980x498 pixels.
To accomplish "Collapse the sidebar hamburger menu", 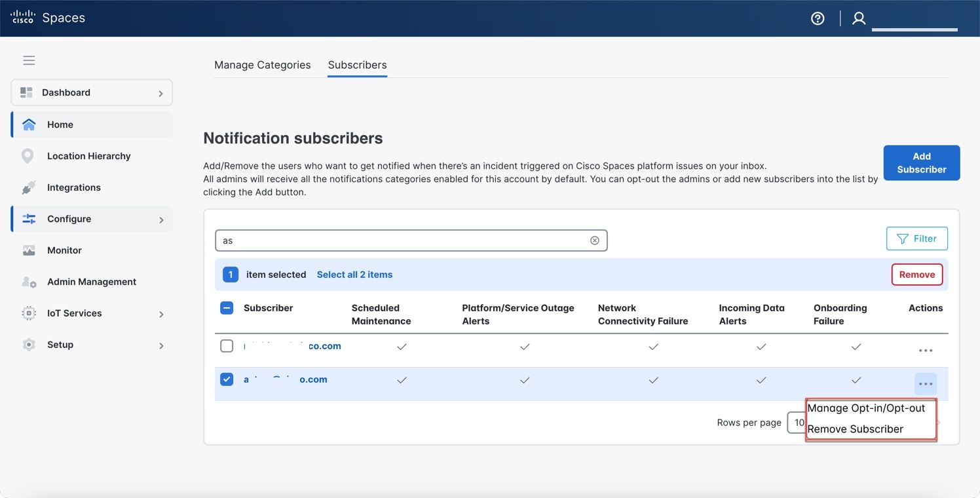I will 29,60.
